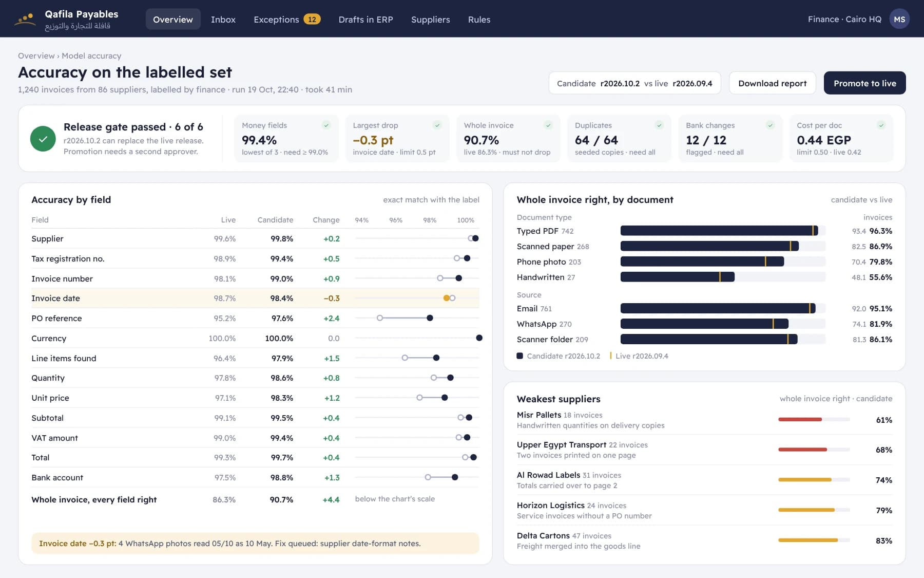Image resolution: width=924 pixels, height=578 pixels.
Task: Open Al Rowad Labels supplier row
Action: point(704,480)
